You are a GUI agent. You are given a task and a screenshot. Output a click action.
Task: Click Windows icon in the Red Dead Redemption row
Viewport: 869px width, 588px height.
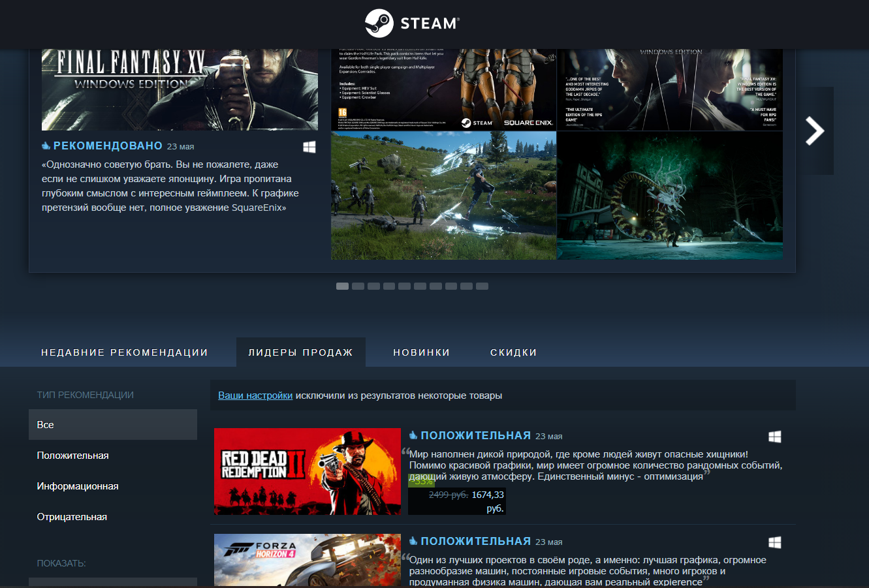775,437
